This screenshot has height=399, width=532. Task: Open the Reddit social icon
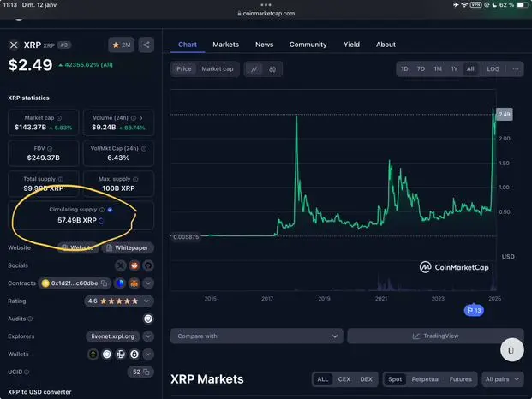(x=134, y=265)
